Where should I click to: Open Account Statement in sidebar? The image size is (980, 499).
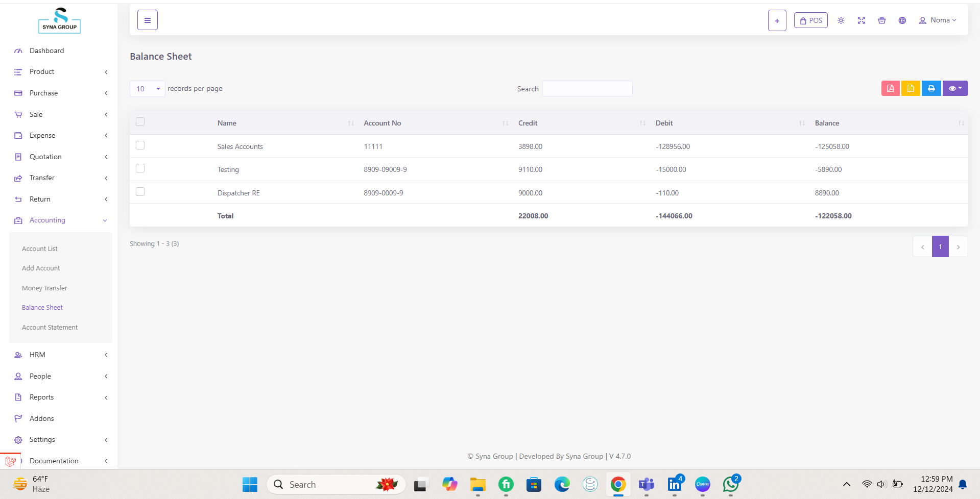(x=50, y=328)
